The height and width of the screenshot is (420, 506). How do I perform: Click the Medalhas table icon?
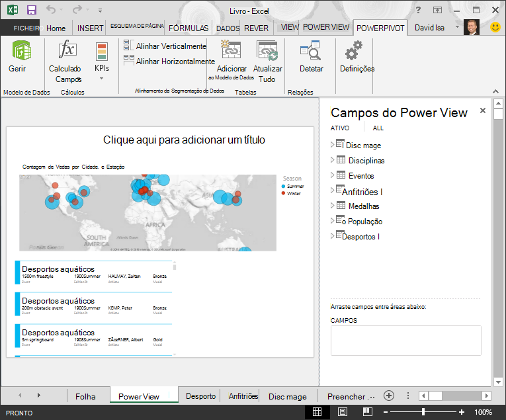(x=341, y=205)
